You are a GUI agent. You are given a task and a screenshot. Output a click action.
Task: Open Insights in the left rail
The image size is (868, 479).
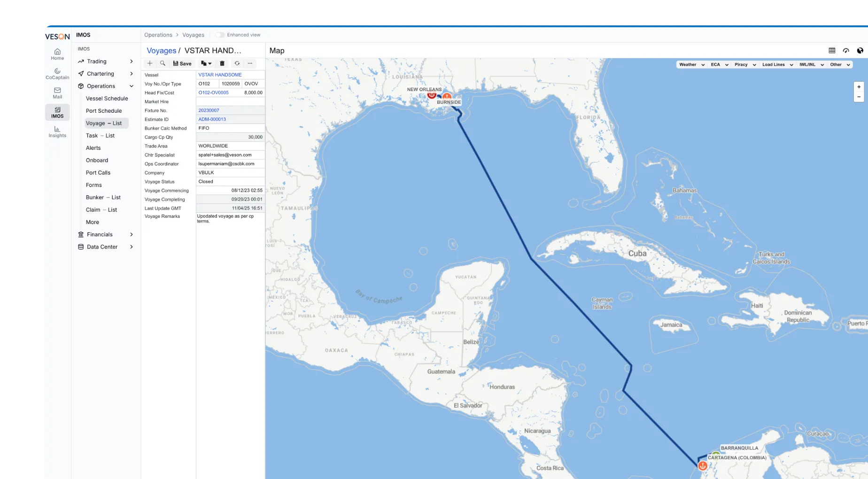pyautogui.click(x=57, y=132)
